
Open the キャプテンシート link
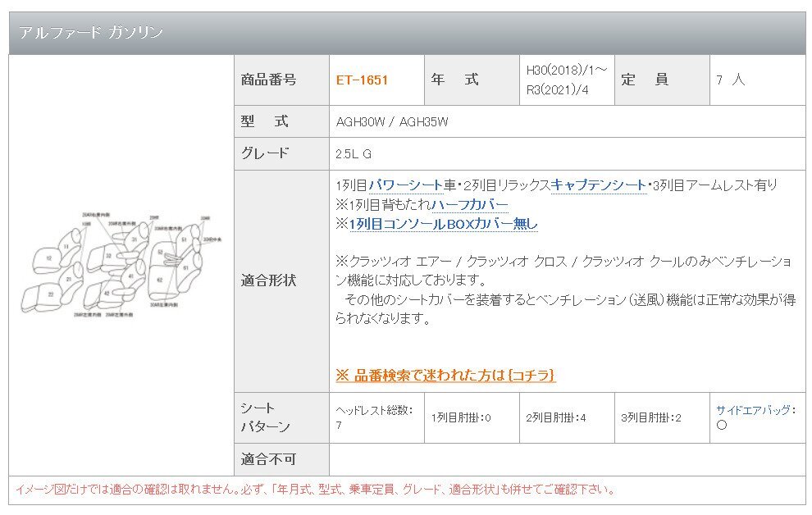(599, 185)
